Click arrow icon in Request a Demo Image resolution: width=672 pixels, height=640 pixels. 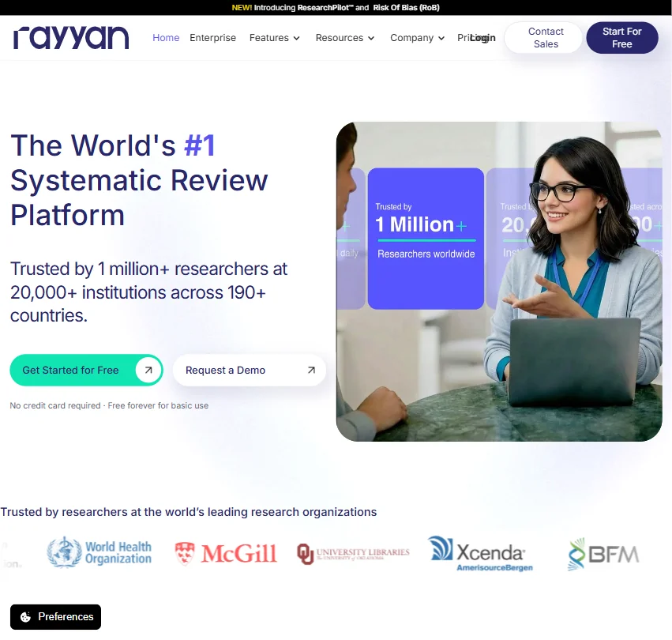pos(312,370)
